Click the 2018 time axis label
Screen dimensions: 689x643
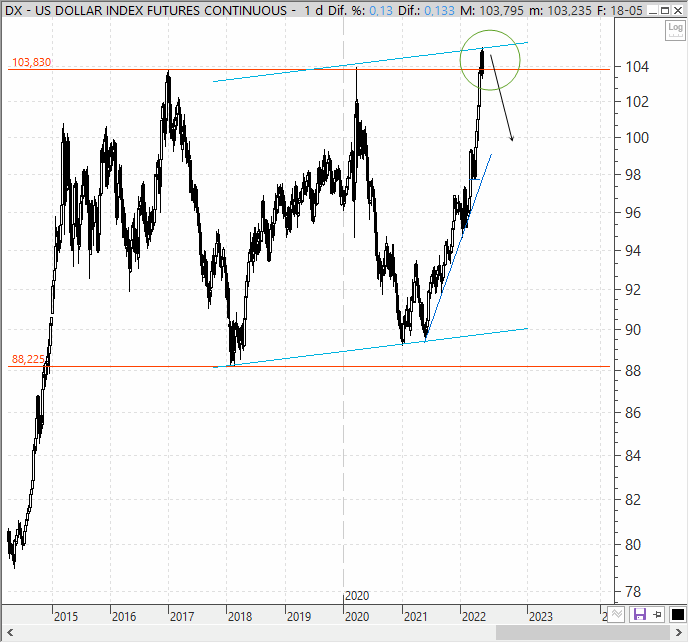click(x=240, y=617)
